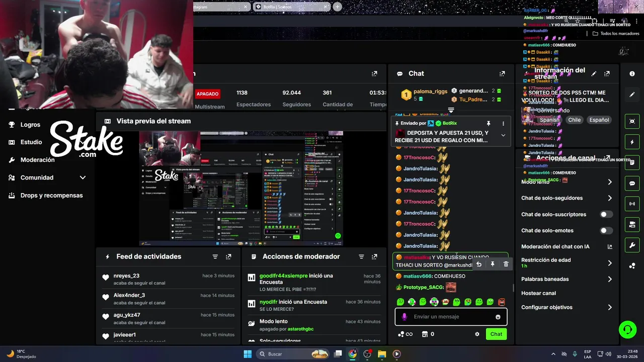This screenshot has width=644, height=362.
Task: Open the green headset support button
Action: point(627,330)
